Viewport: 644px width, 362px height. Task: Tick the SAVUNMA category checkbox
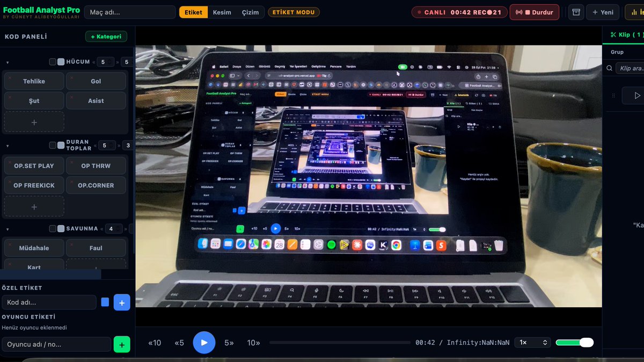53,228
